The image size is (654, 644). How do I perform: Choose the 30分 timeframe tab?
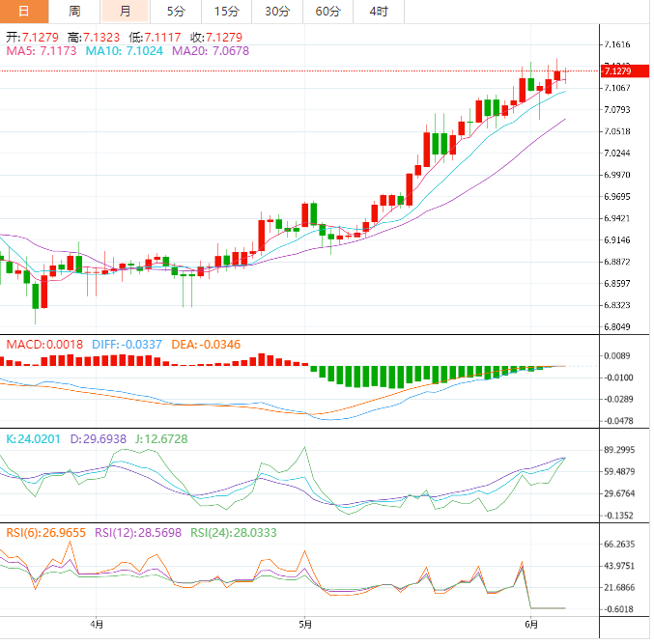pyautogui.click(x=276, y=12)
